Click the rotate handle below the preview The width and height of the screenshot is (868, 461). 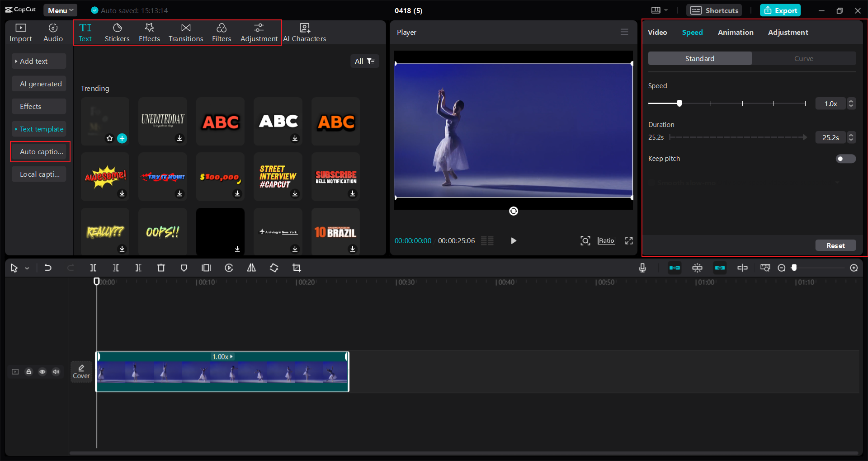(514, 211)
